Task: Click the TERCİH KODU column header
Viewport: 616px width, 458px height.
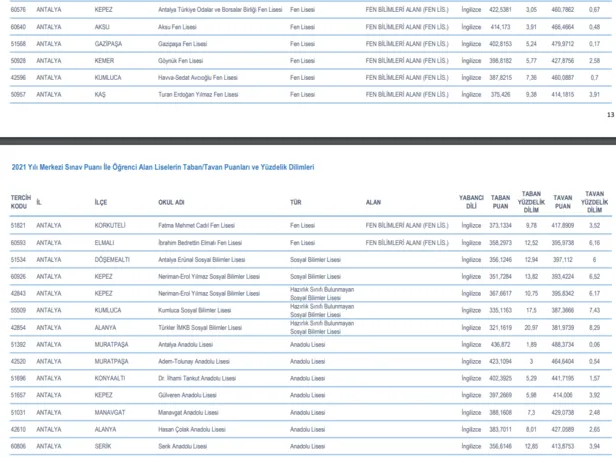Action: tap(21, 201)
